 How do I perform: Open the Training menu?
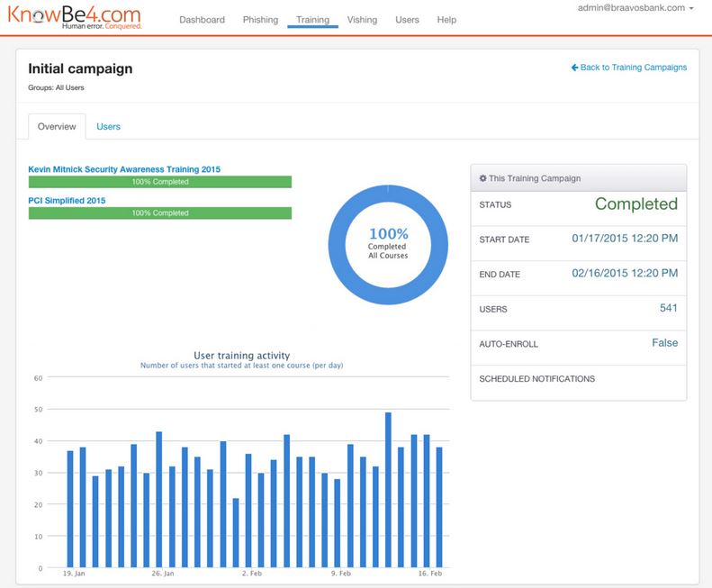[312, 20]
